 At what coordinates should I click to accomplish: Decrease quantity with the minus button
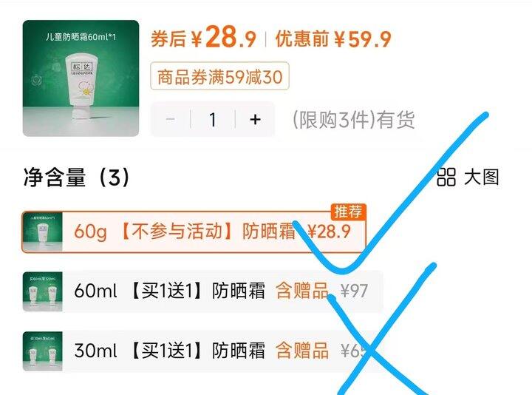click(171, 119)
